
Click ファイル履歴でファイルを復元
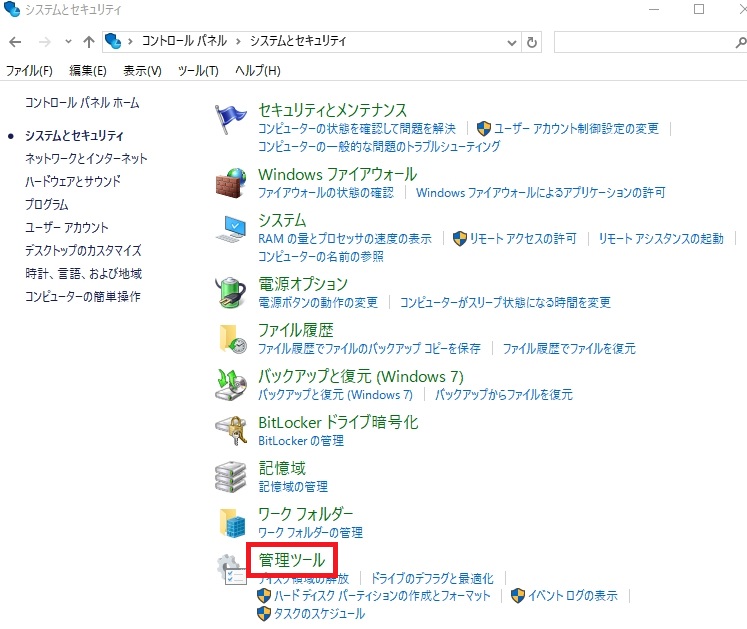tap(569, 348)
